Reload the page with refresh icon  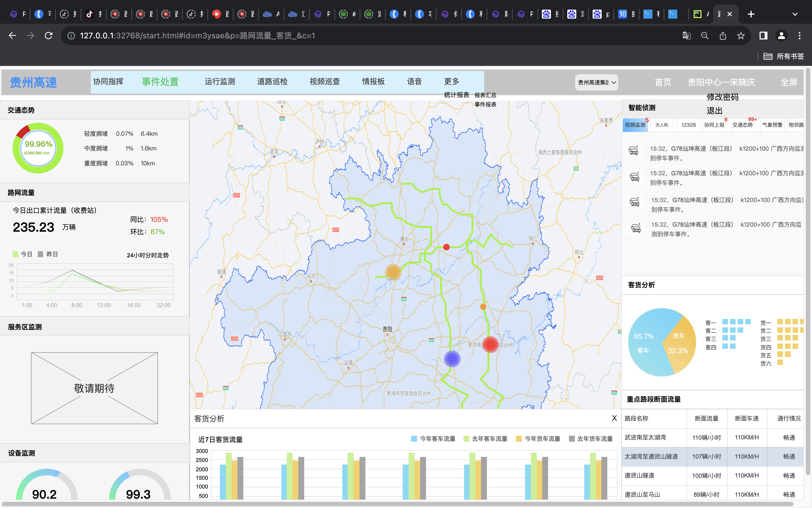click(49, 36)
